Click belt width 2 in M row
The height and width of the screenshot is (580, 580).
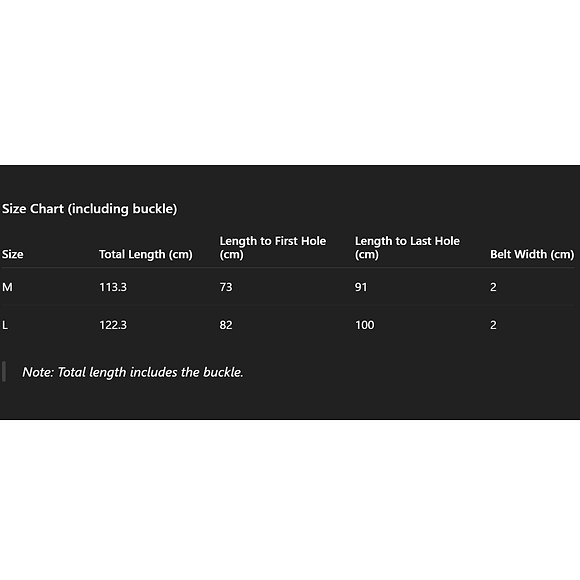[493, 287]
